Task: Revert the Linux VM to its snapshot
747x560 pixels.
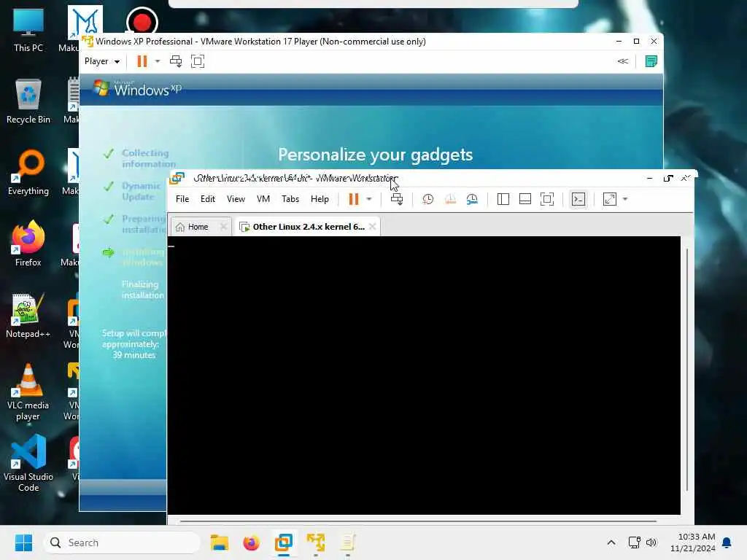Action: tap(450, 199)
